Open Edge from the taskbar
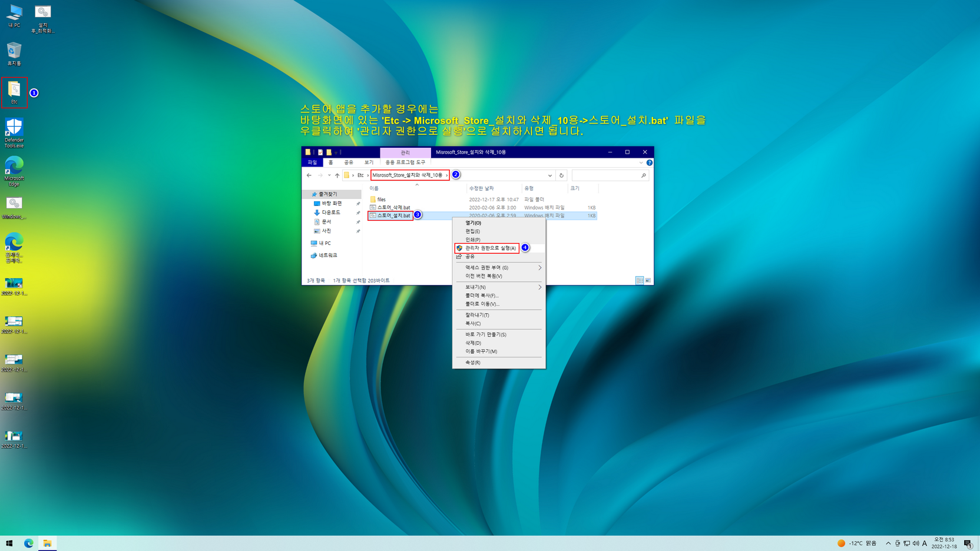Viewport: 980px width, 551px height. (28, 543)
